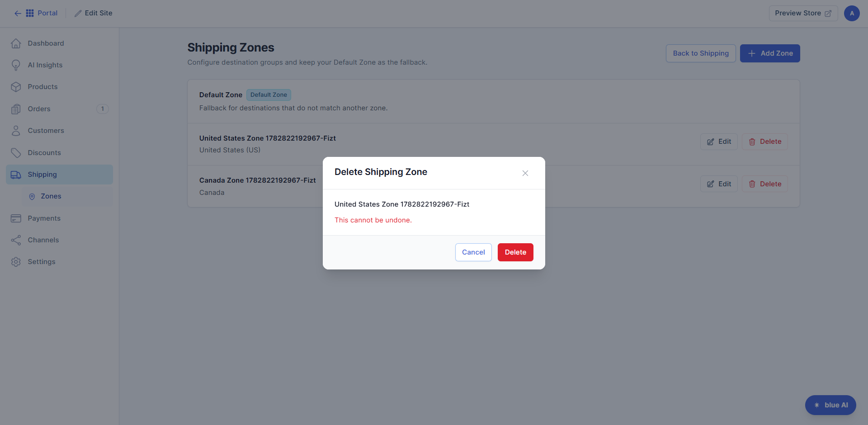Screen dimensions: 868x425
Task: Open Preview Store external link
Action: (803, 13)
